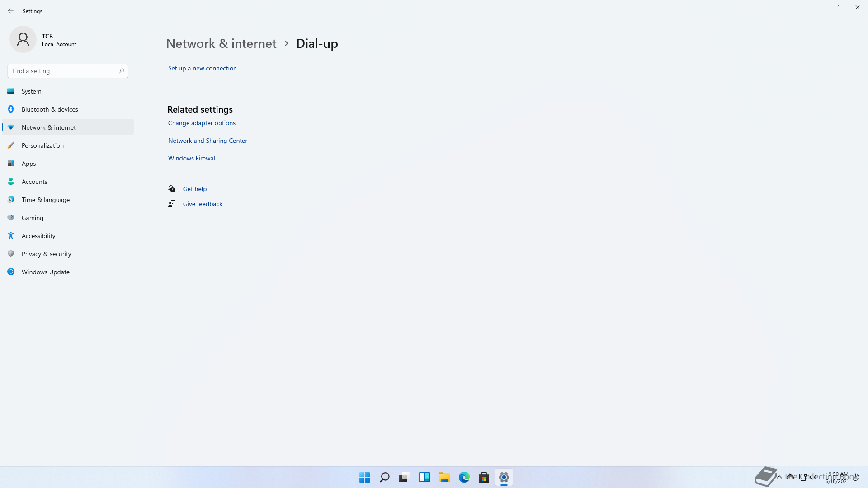This screenshot has width=868, height=488.
Task: Open taskbar Search
Action: [x=384, y=477]
